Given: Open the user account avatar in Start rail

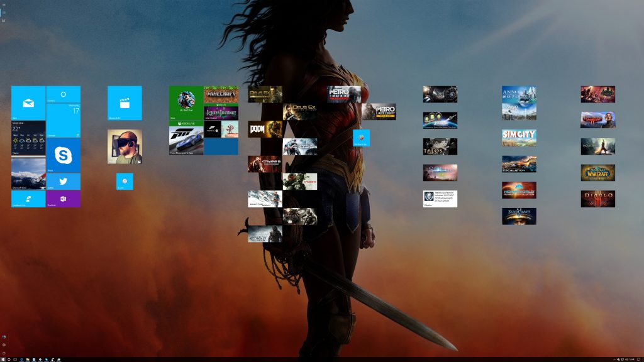Looking at the screenshot, I should 4,337.
